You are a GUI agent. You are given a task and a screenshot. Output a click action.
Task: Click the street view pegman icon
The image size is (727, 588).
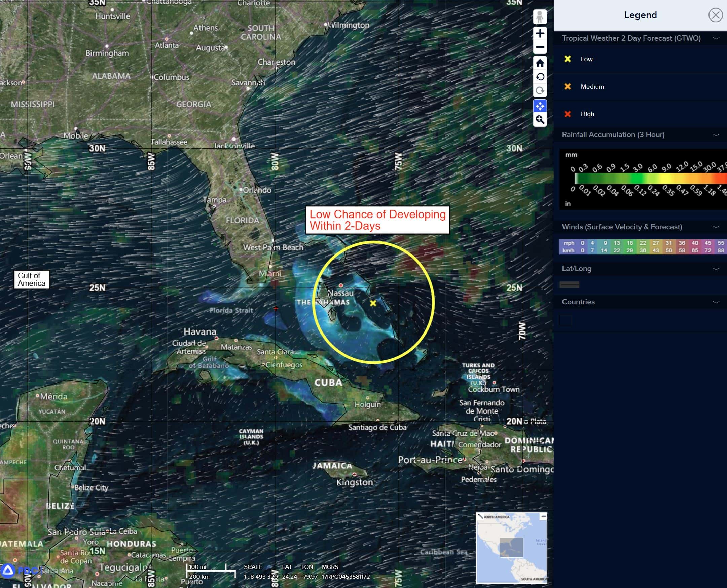(540, 16)
